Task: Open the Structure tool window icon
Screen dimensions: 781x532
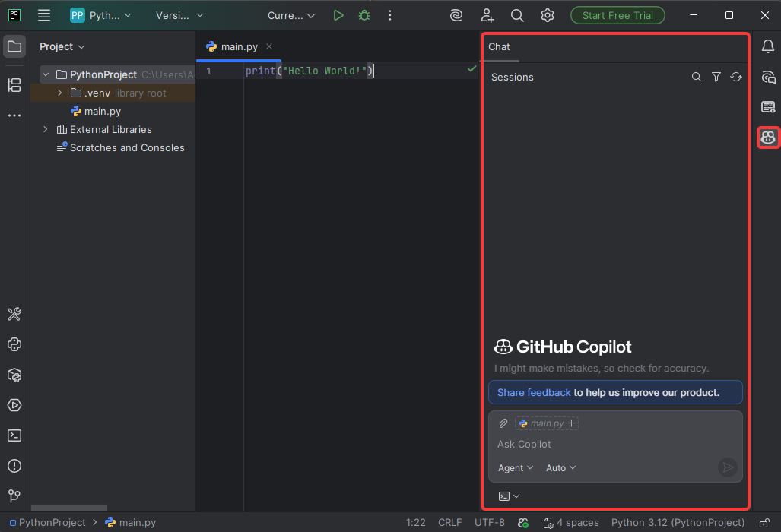Action: coord(14,85)
